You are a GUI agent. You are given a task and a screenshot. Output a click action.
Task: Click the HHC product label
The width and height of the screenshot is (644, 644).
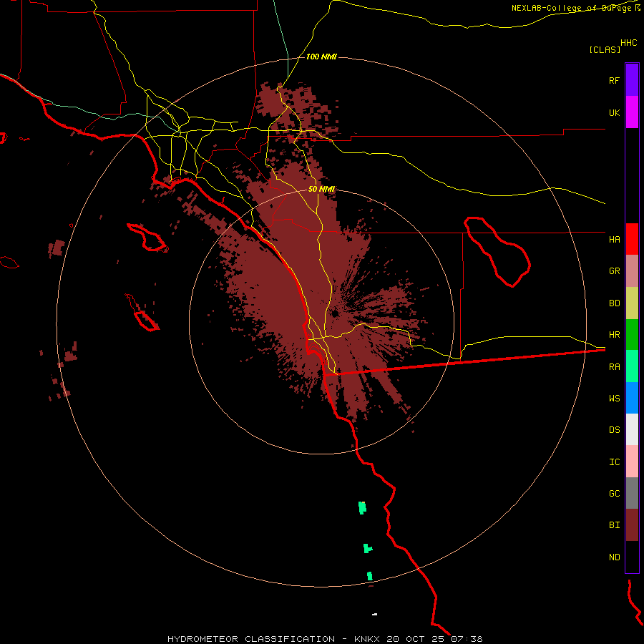point(628,43)
